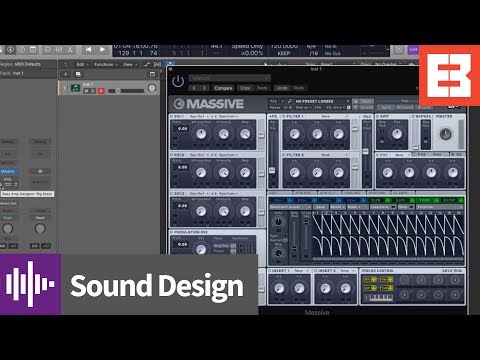The height and width of the screenshot is (360, 480).
Task: Click the OSC1 filter routing fader
Action: pos(261,135)
